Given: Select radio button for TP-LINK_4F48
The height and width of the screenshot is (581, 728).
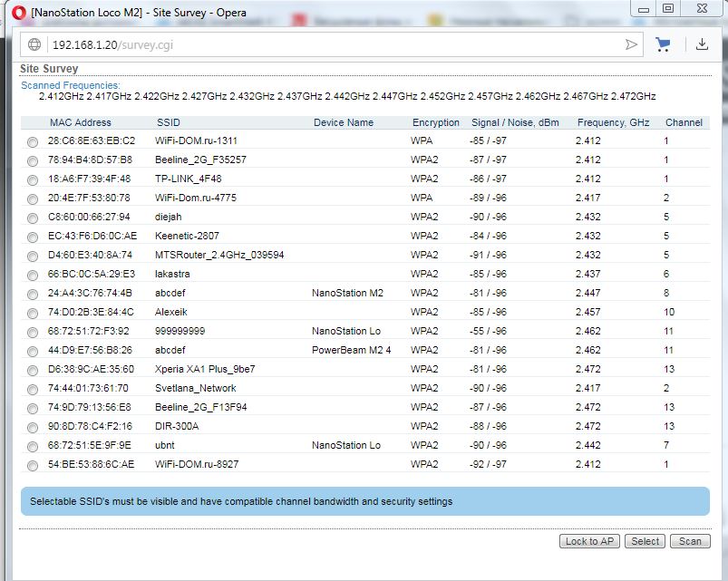Looking at the screenshot, I should (x=33, y=180).
